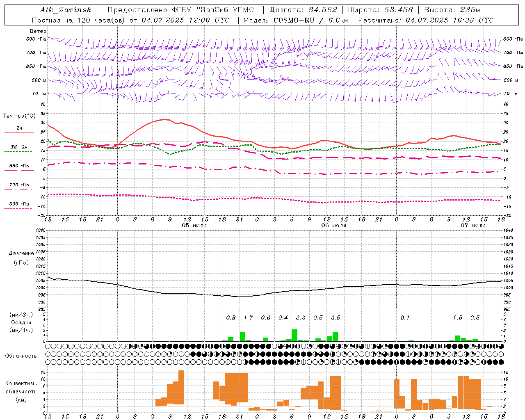This screenshot has width=525, height=420.
Task: Click the station name Alk_Zarinsk
Action: [65, 10]
